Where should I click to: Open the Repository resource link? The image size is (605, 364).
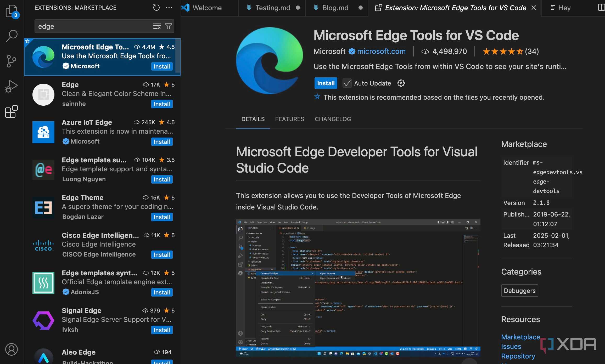click(x=518, y=356)
